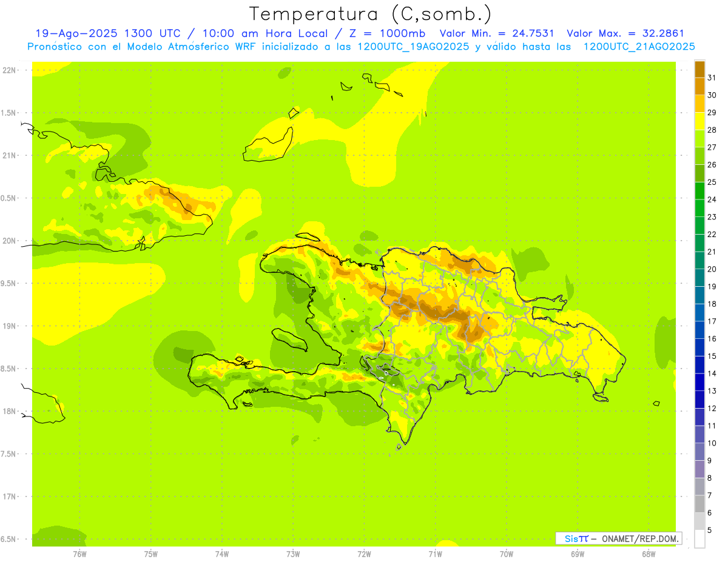Viewport: 728px width, 562px height.
Task: Pick the gold legend swatch between 30 and 29
Action: coord(699,104)
